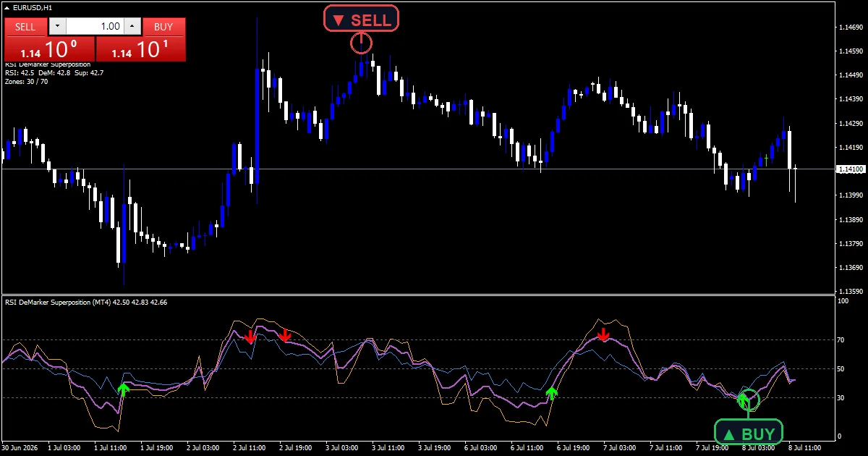The height and width of the screenshot is (456, 868).
Task: Collapse the one-click trading triangle beside EURUSD,H1
Action: click(7, 7)
